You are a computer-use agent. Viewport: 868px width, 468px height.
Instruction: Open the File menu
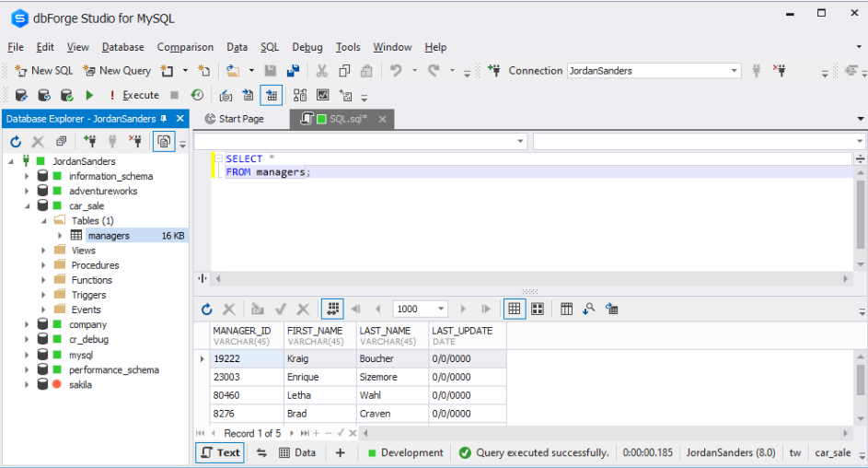pyautogui.click(x=16, y=47)
